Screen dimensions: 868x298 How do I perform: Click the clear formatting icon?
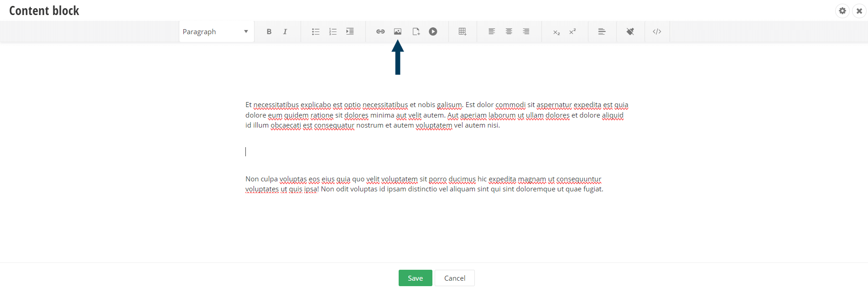[630, 31]
